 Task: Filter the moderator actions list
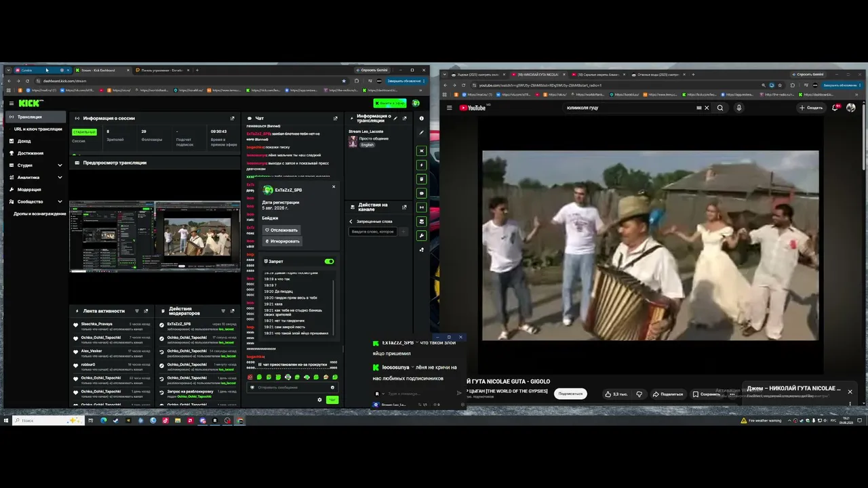223,311
